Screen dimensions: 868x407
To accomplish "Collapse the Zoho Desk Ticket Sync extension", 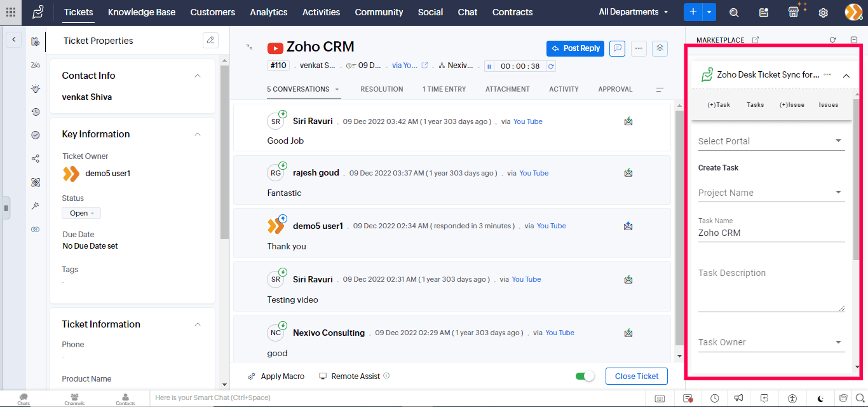I will pyautogui.click(x=846, y=76).
